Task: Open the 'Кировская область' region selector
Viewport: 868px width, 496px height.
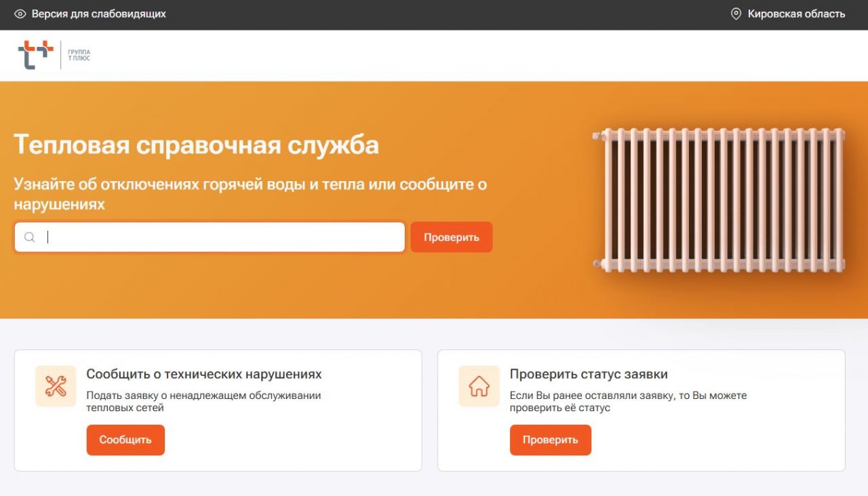Action: pyautogui.click(x=796, y=14)
